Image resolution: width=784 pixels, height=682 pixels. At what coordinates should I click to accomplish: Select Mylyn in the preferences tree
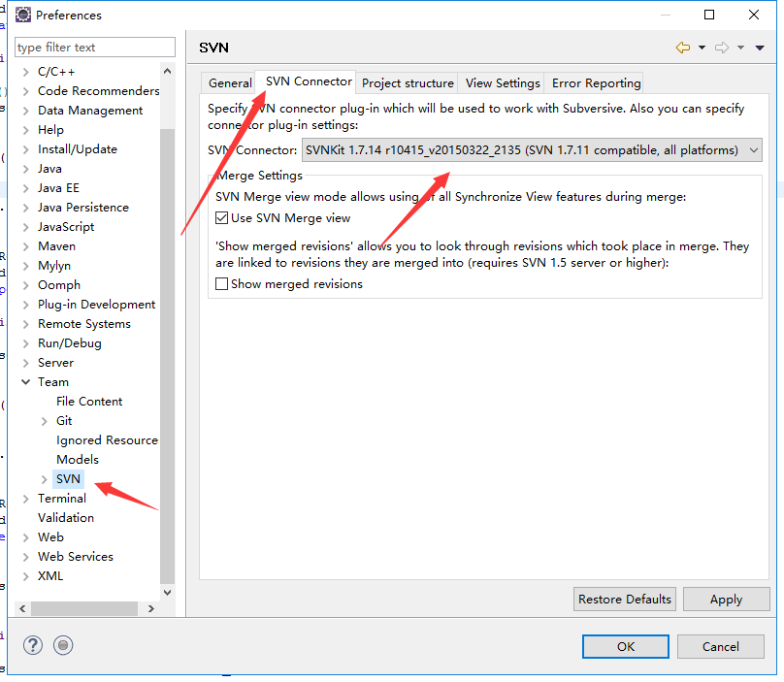[54, 266]
